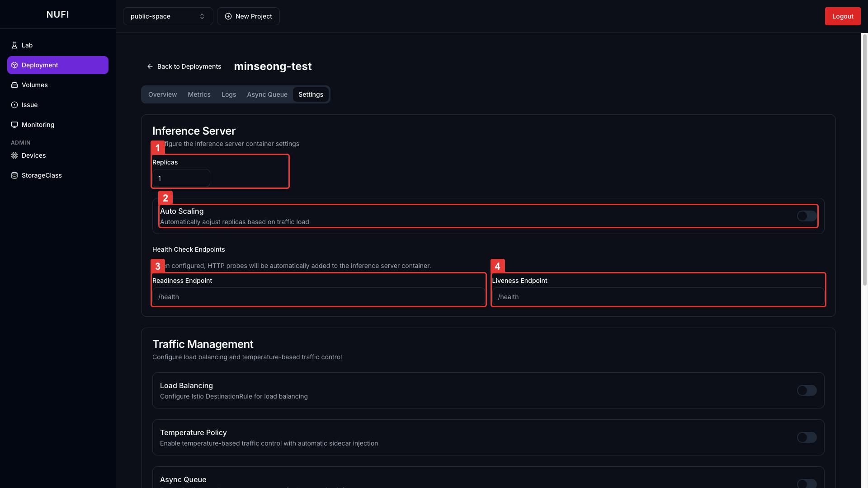The height and width of the screenshot is (488, 868).
Task: Open the Logs tab
Action: pos(229,94)
